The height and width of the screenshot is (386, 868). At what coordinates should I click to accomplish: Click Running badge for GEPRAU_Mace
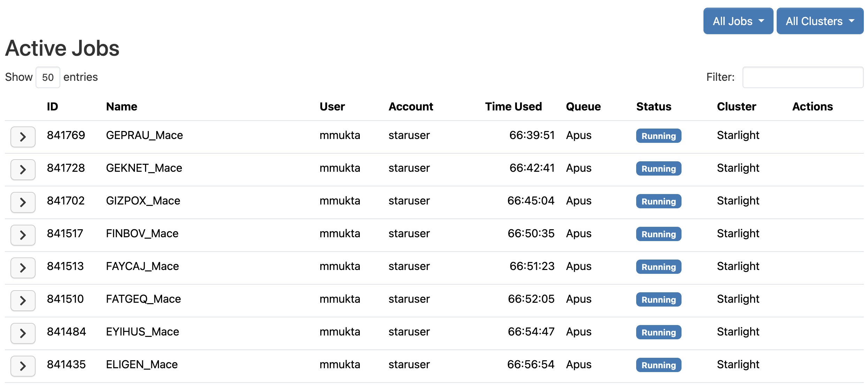[x=658, y=136]
